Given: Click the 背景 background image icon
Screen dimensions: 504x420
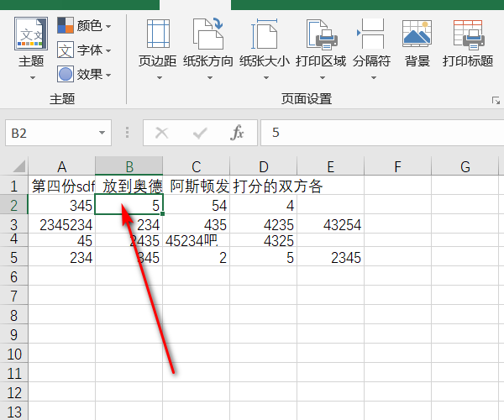Looking at the screenshot, I should (x=417, y=34).
